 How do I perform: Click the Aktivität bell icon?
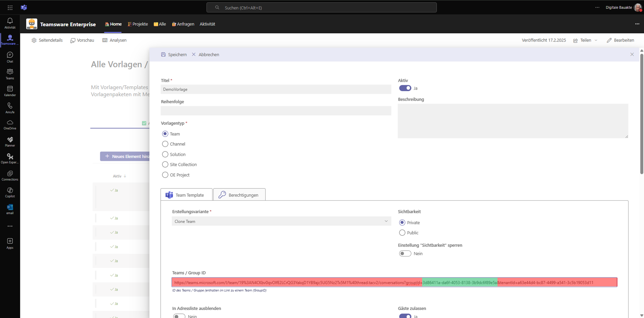(x=10, y=23)
